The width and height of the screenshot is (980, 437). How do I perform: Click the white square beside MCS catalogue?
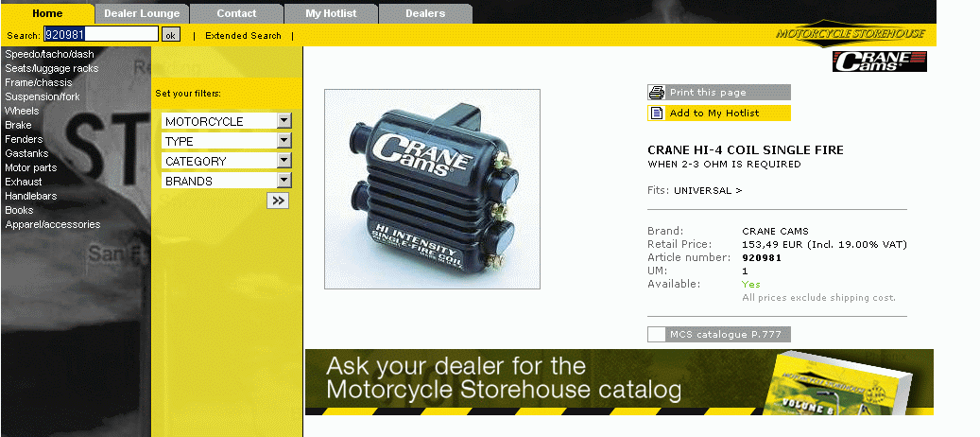click(656, 334)
